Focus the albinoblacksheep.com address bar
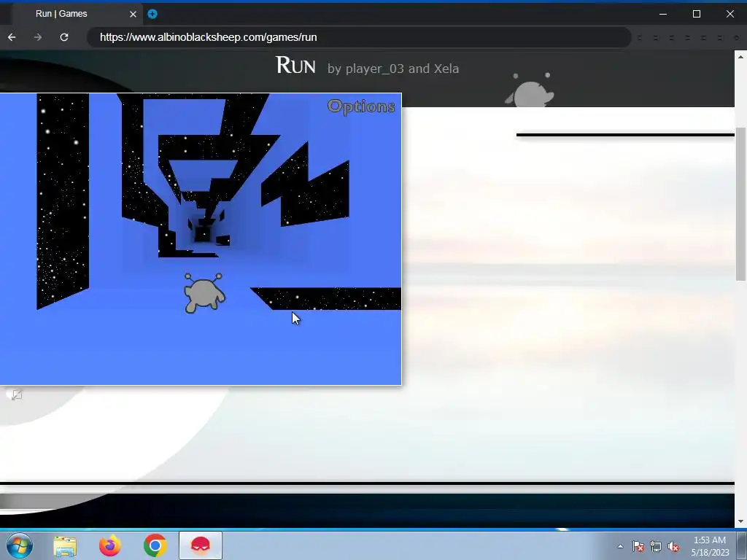Image resolution: width=747 pixels, height=560 pixels. (359, 37)
